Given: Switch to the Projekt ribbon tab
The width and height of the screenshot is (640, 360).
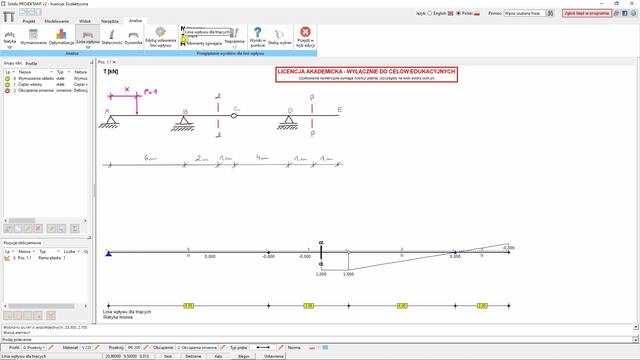Looking at the screenshot, I should point(29,21).
